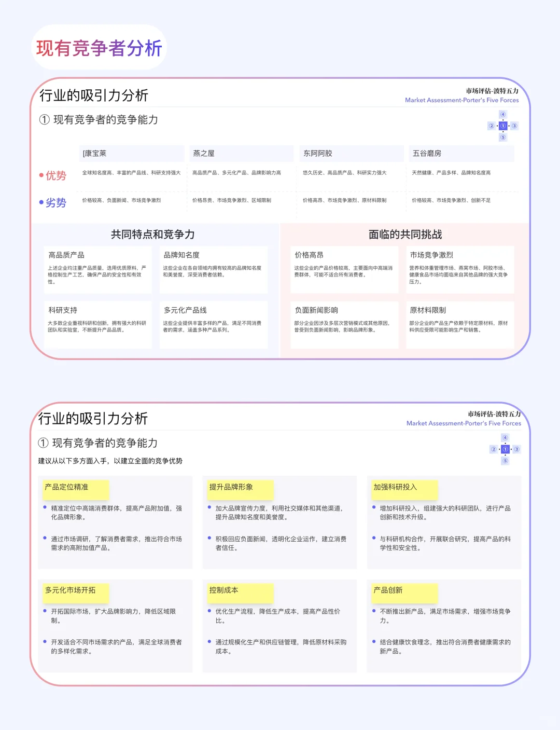Open the 价格高昂 challenge card
The width and height of the screenshot is (560, 730).
[344, 270]
